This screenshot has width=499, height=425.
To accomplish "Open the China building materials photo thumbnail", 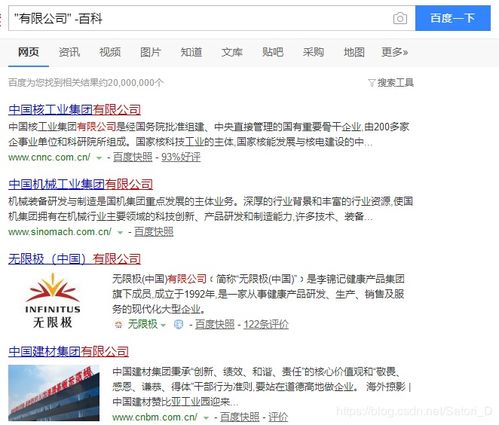I will click(54, 393).
